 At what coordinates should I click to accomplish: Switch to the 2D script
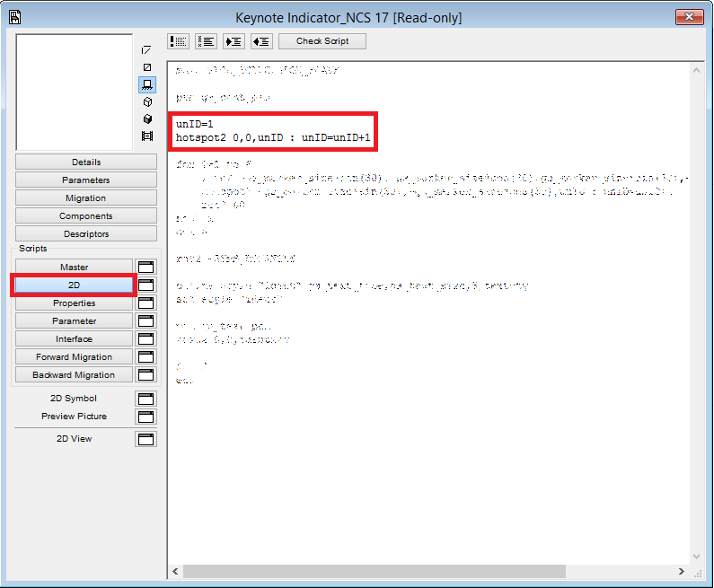click(x=75, y=285)
